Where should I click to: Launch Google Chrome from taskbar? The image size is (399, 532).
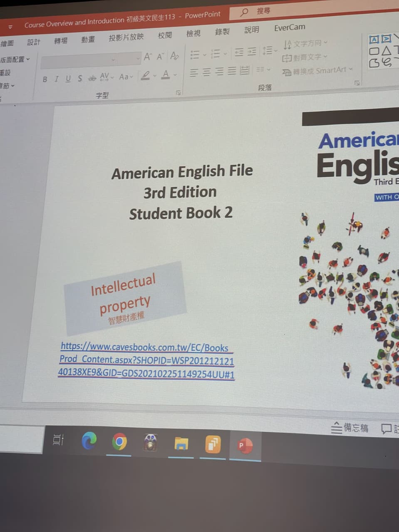(119, 441)
